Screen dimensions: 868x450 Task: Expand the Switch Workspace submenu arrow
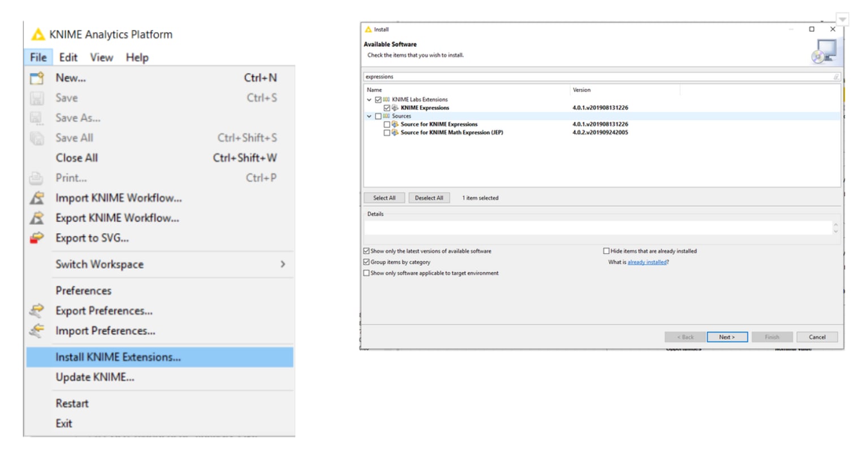283,264
